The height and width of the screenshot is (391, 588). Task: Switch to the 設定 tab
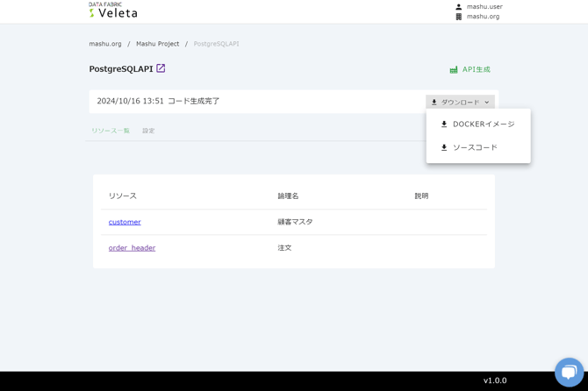pos(148,131)
